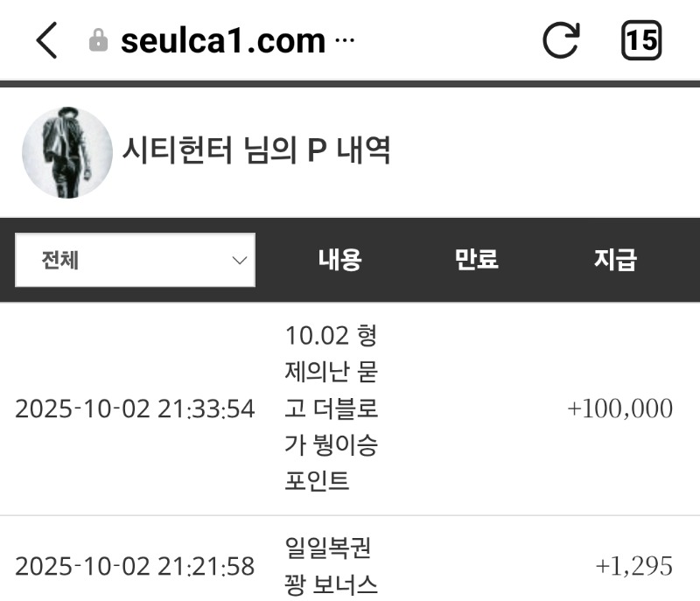The image size is (700, 601).
Task: Open the tab switcher showing 15
Action: (640, 40)
